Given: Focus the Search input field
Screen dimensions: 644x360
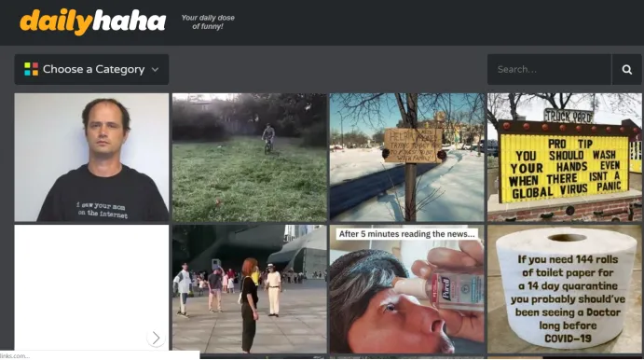Looking at the screenshot, I should point(549,69).
